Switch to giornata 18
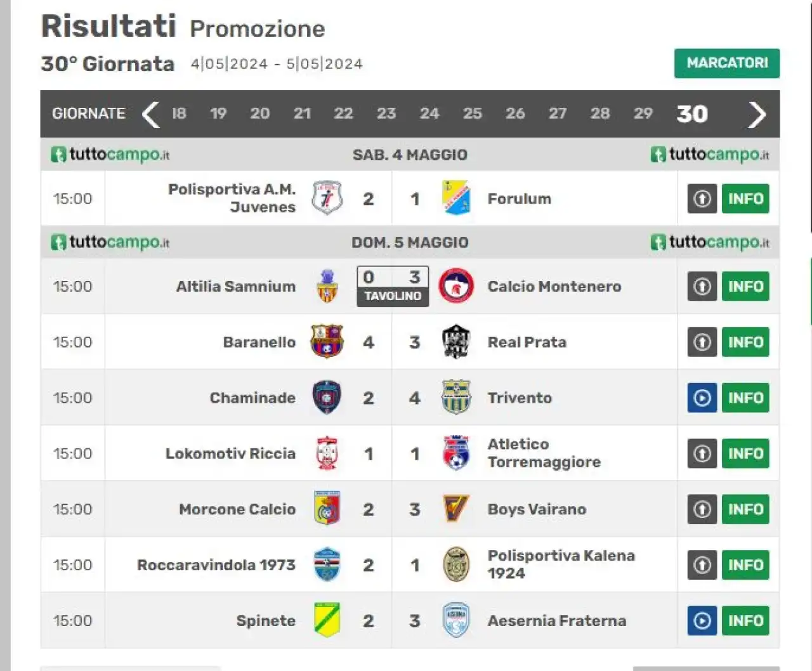 pos(179,114)
